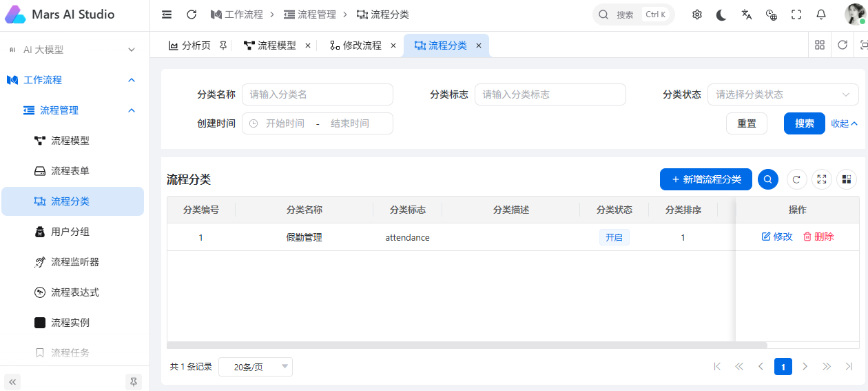Click the Mars AI Studio logo
Image resolution: width=868 pixels, height=391 pixels.
tap(15, 14)
